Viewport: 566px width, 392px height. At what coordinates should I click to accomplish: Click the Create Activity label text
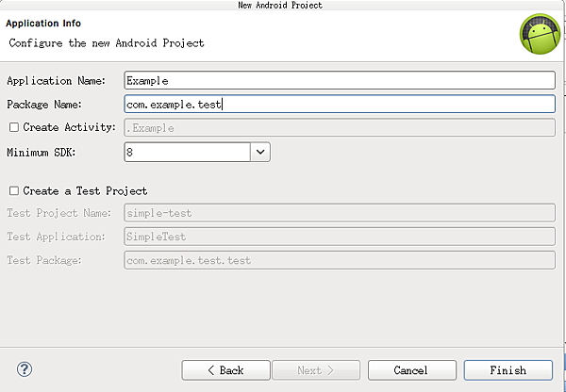click(69, 127)
